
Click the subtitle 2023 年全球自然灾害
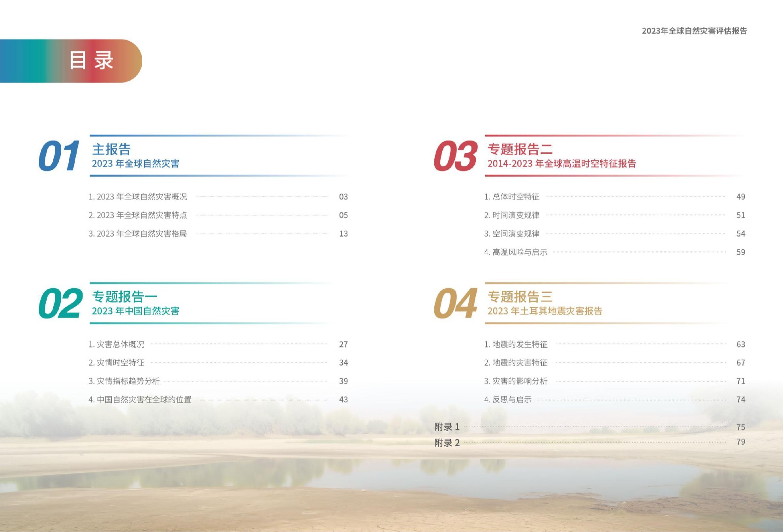point(136,164)
